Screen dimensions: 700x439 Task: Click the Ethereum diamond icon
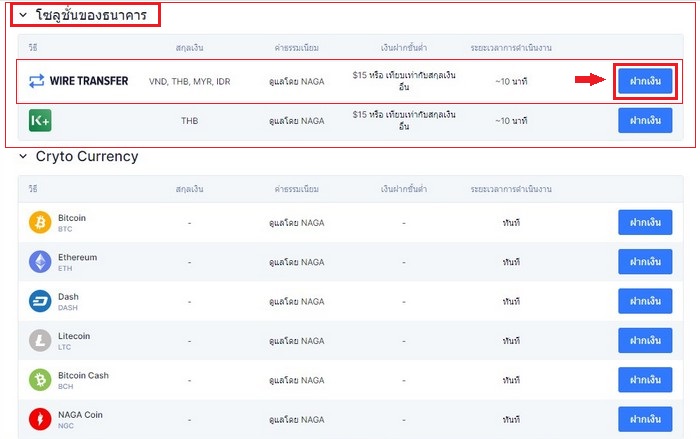point(40,262)
